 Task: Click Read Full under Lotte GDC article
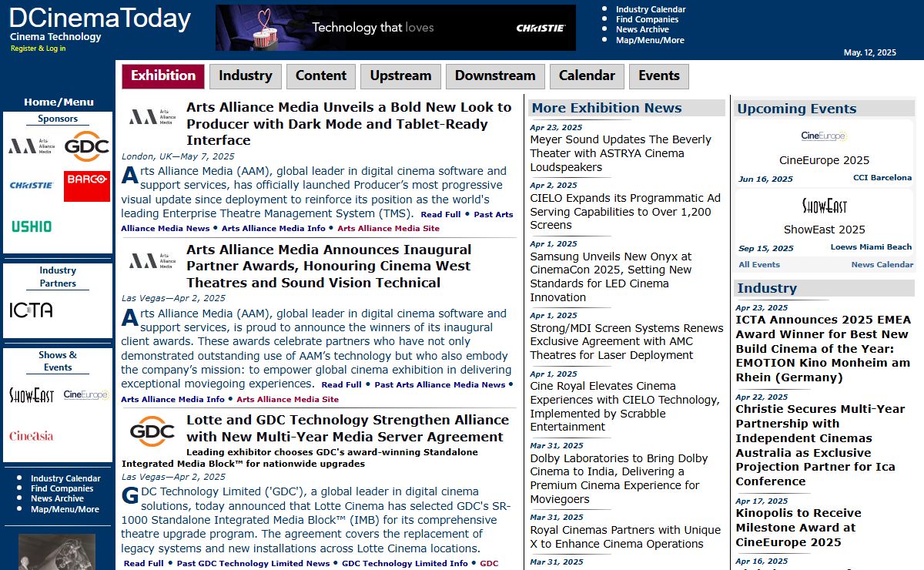pos(144,563)
